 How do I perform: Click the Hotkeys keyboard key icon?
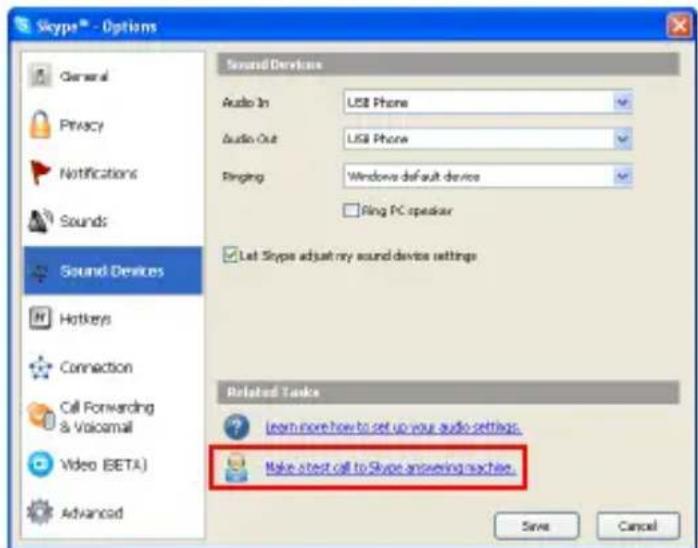[41, 319]
